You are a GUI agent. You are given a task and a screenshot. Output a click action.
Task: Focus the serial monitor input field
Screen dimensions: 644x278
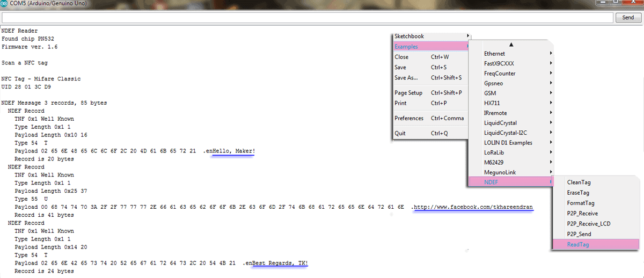pyautogui.click(x=307, y=18)
